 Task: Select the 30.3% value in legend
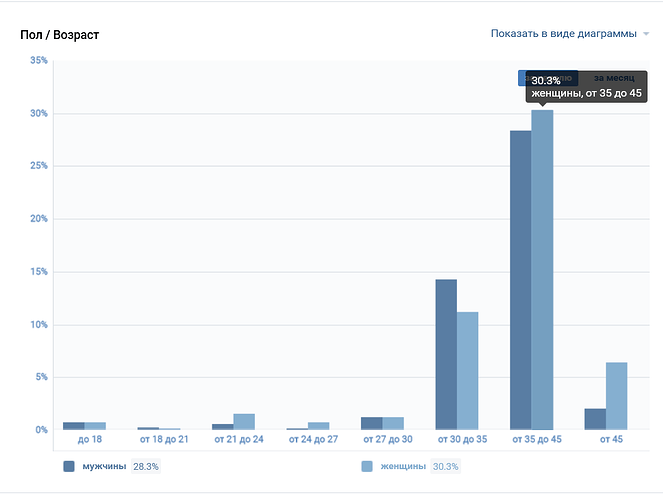445,466
